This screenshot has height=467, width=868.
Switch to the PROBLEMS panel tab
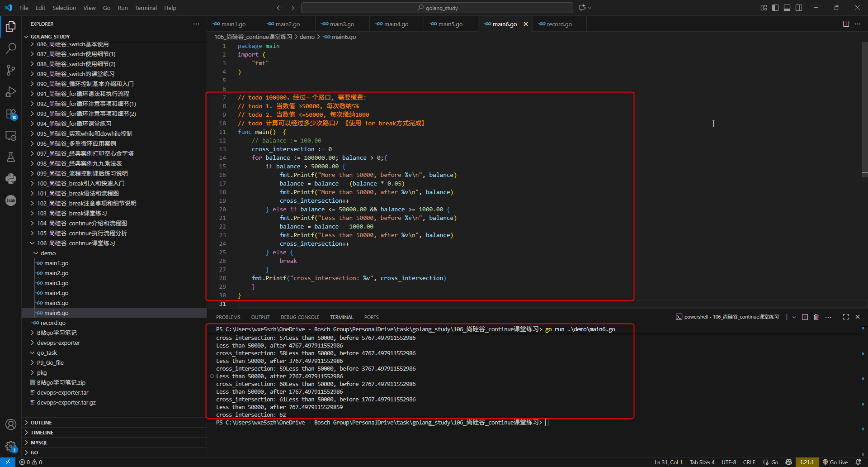click(x=228, y=317)
